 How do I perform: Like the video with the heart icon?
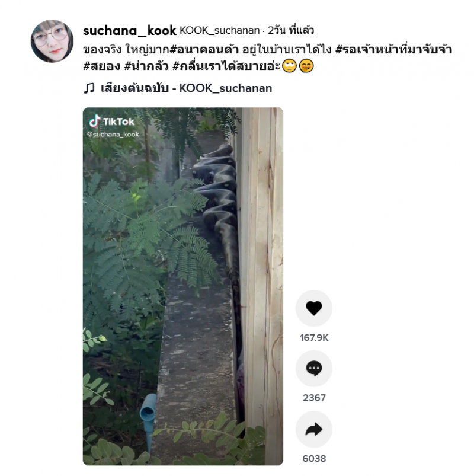(314, 308)
